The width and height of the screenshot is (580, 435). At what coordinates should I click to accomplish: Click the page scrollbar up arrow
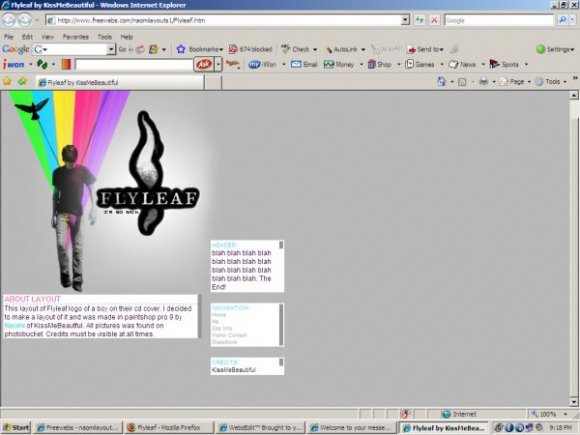tap(574, 95)
